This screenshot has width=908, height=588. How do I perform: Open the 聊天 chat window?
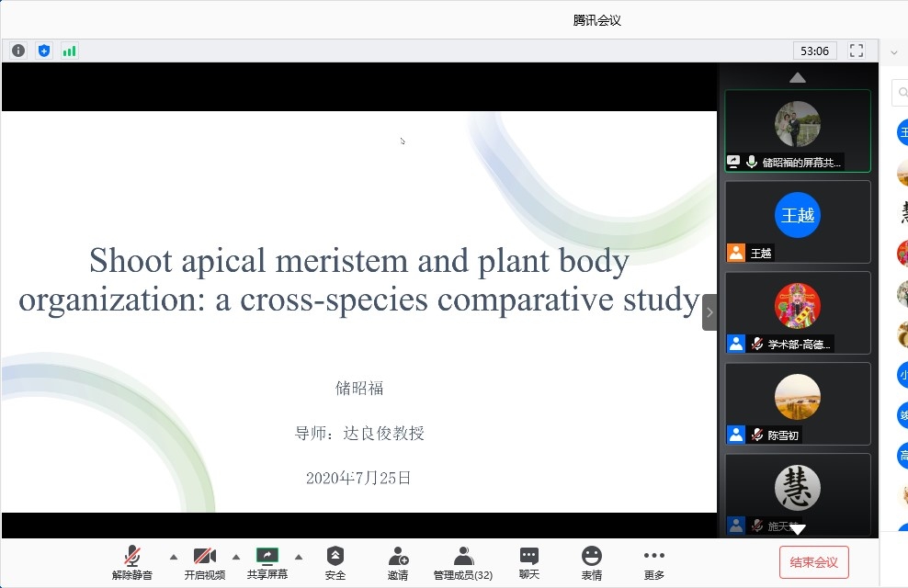(x=529, y=562)
